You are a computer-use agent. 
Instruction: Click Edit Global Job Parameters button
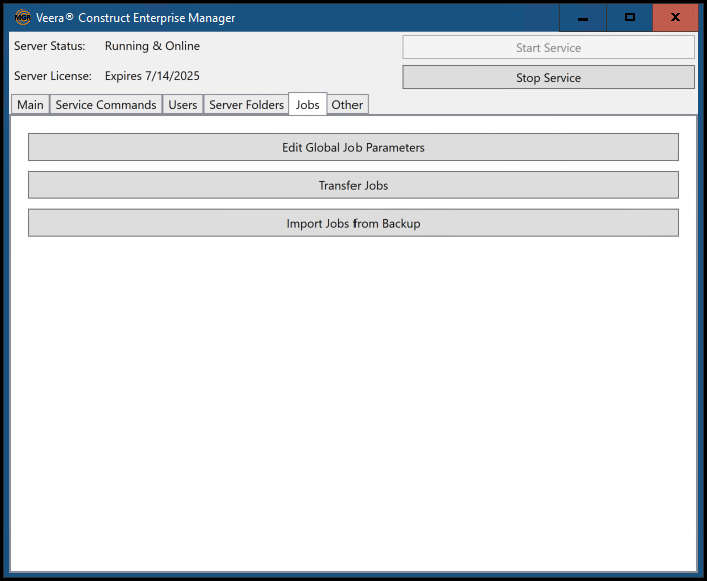(353, 147)
